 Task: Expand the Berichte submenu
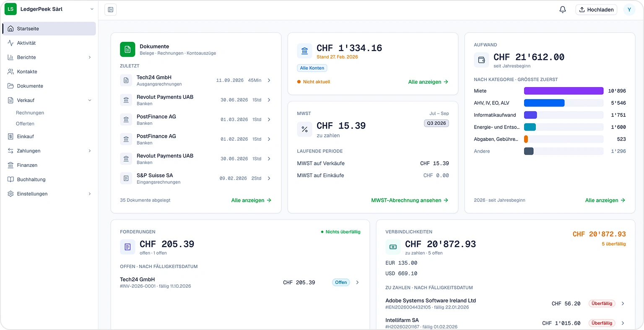click(90, 57)
